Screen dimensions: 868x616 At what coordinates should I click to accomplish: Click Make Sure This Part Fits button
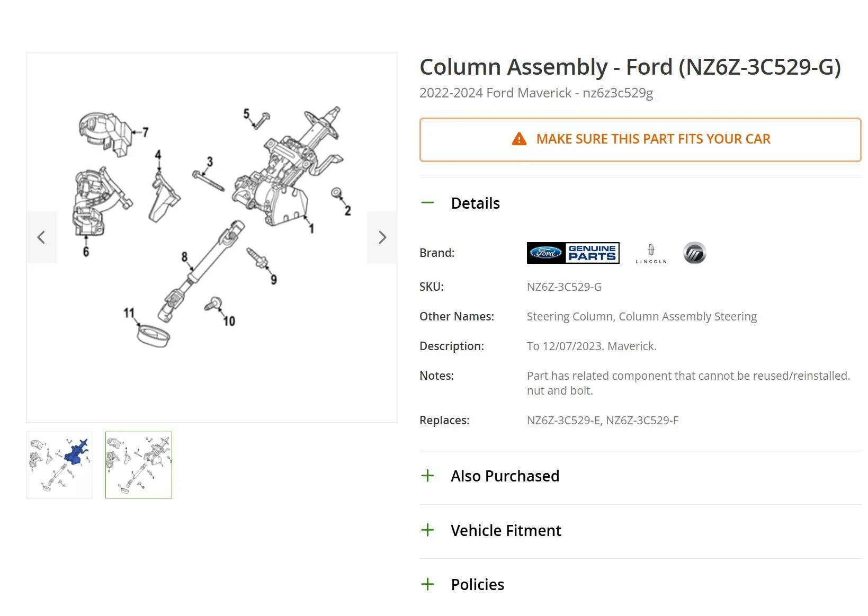[x=640, y=139]
